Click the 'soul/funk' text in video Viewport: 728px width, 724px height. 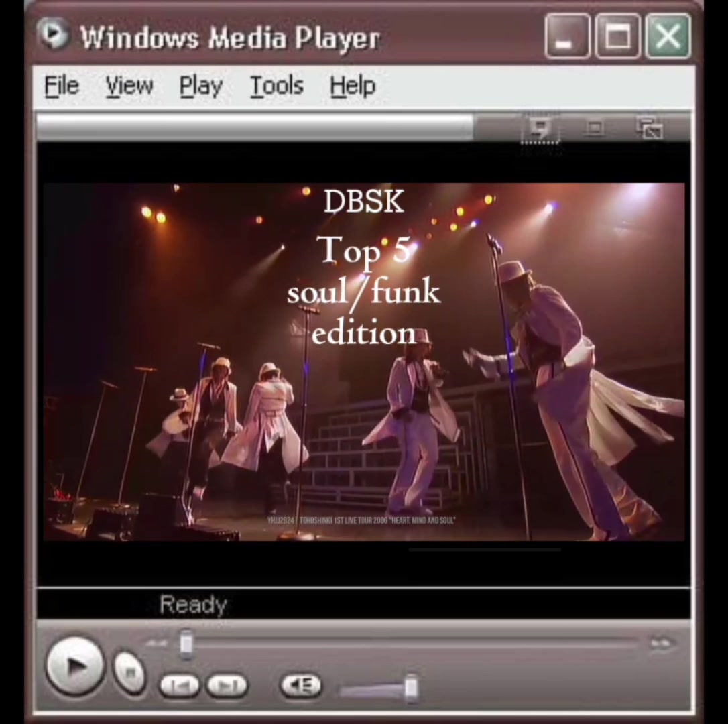pyautogui.click(x=363, y=292)
